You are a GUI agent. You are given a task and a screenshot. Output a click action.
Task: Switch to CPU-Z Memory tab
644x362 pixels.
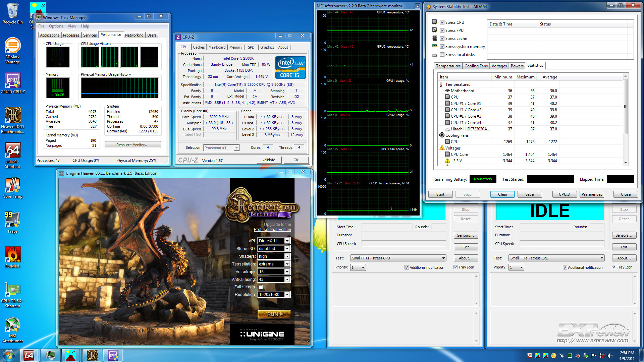(x=236, y=47)
